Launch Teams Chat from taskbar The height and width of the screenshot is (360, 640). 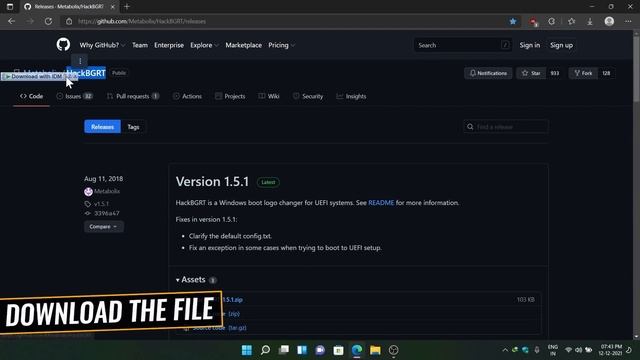tap(320, 350)
